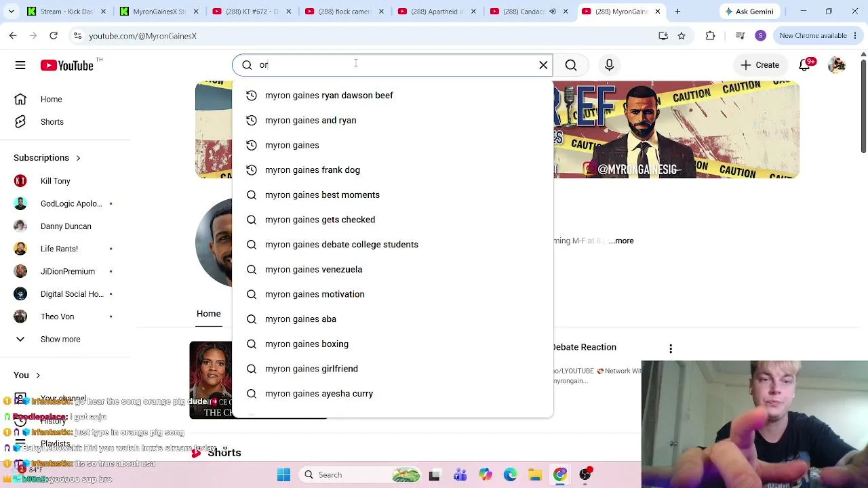
Task: Open the Windows Start menu
Action: (283, 475)
